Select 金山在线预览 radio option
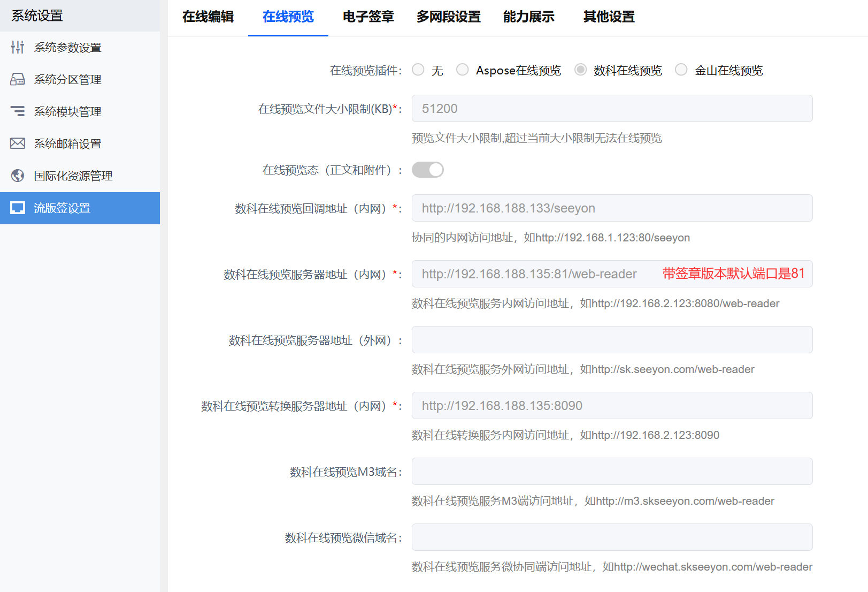This screenshot has width=868, height=592. pos(681,70)
